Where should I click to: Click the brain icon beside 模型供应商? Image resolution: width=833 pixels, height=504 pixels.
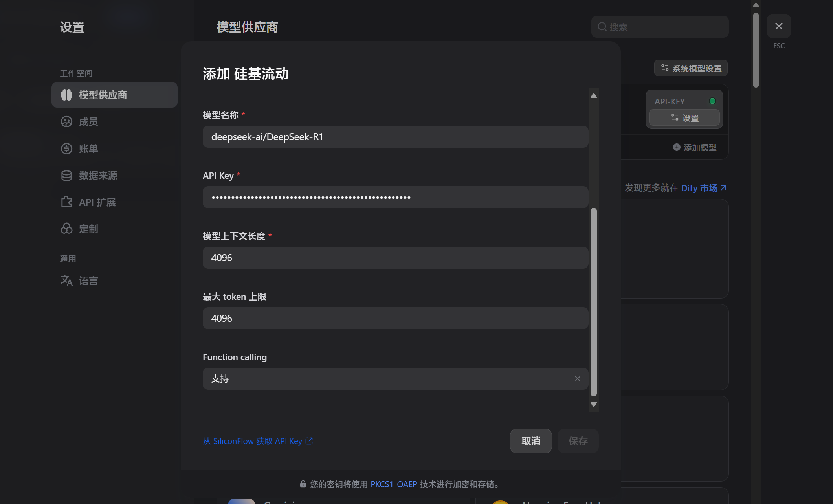[66, 95]
